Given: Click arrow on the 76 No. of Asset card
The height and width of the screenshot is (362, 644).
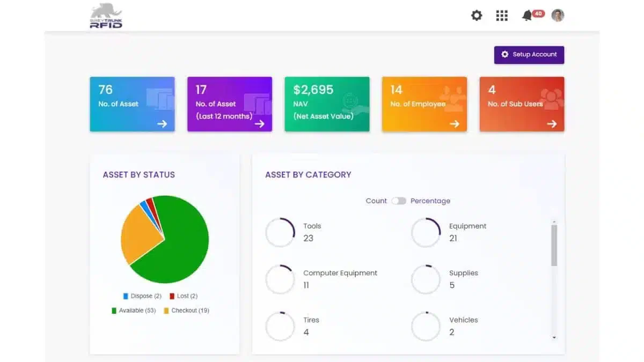Looking at the screenshot, I should [x=162, y=124].
